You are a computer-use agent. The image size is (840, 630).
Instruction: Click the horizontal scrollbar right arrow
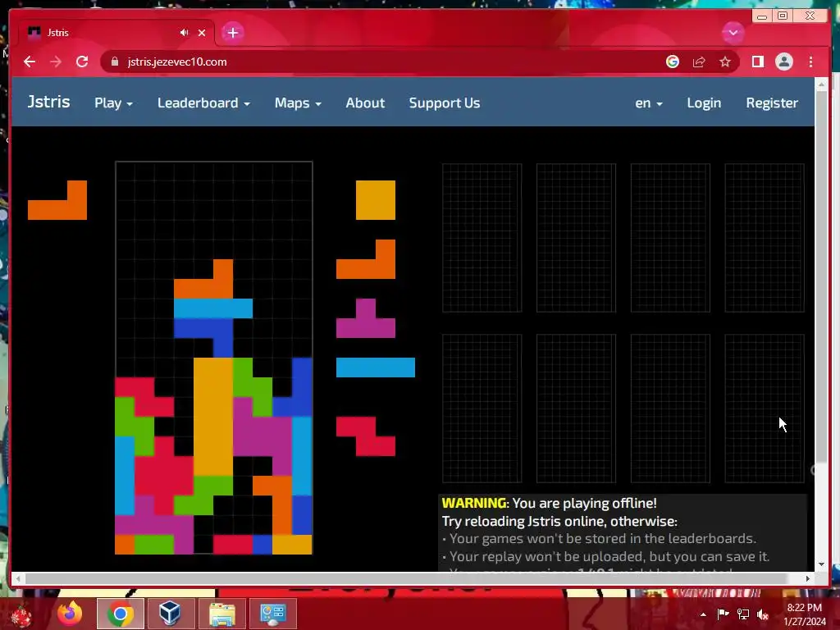coord(807,578)
